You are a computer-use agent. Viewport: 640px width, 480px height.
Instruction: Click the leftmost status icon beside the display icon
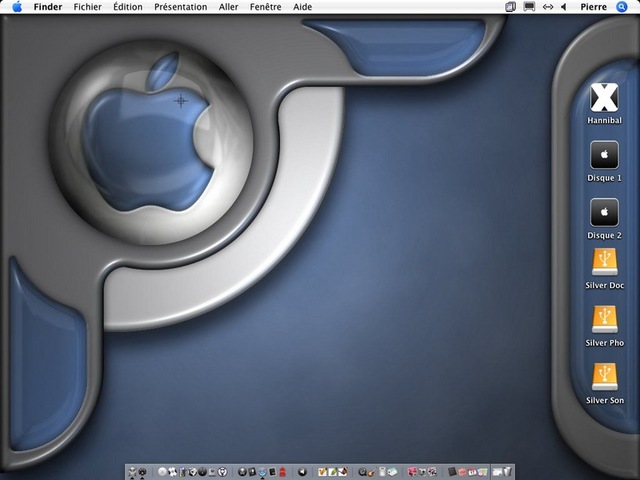(x=510, y=7)
